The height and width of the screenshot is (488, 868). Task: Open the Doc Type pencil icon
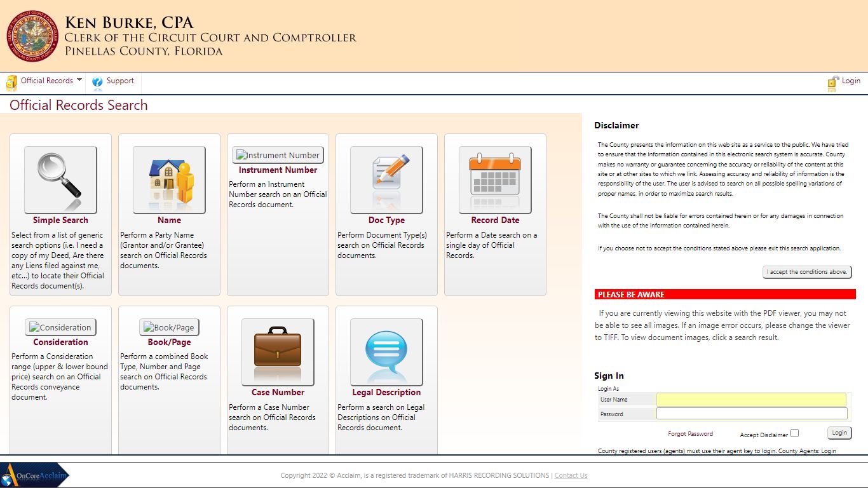coord(386,180)
